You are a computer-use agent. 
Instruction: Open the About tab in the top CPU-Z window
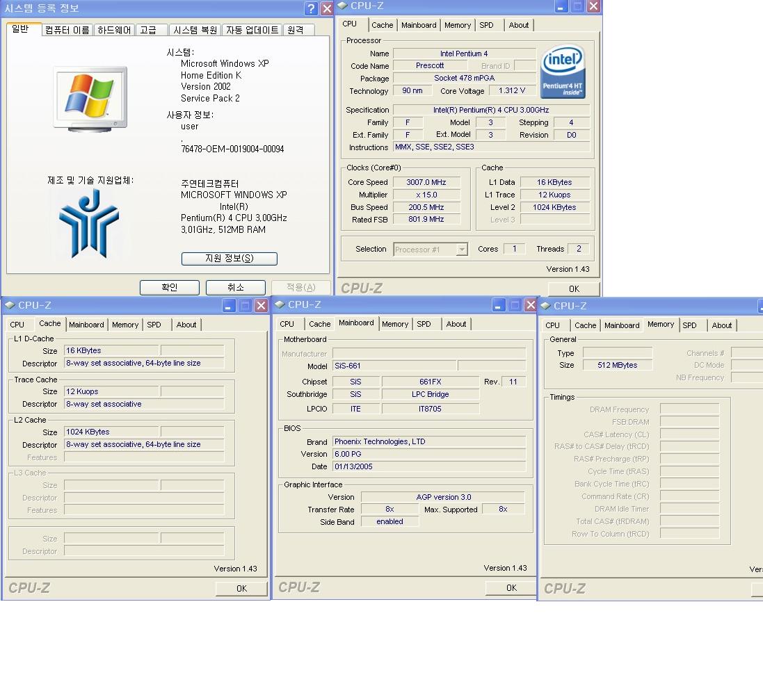pos(519,25)
